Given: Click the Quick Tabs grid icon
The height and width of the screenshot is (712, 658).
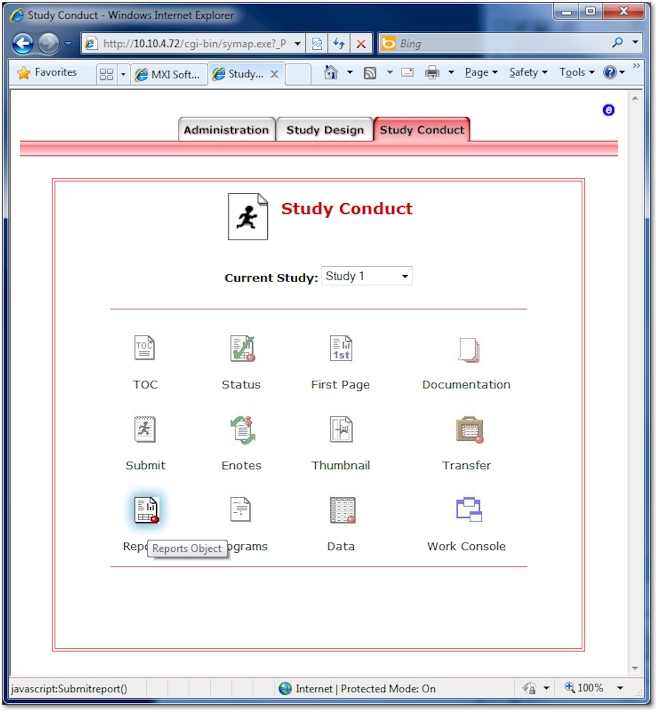Looking at the screenshot, I should pyautogui.click(x=106, y=74).
